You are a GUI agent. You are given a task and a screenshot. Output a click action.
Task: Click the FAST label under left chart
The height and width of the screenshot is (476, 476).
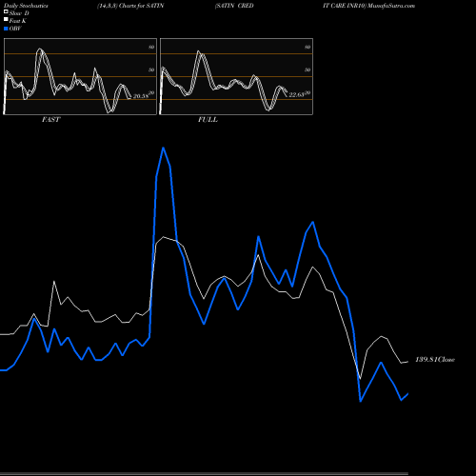50,119
